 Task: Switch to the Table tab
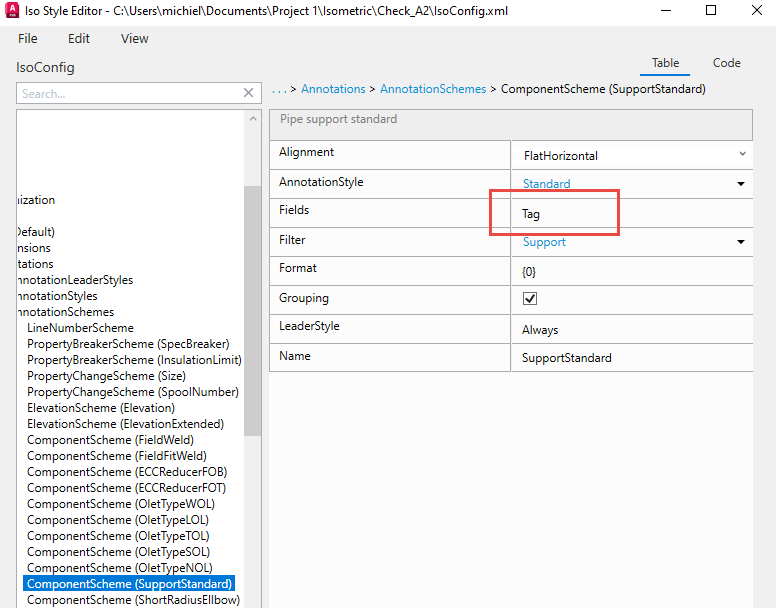pyautogui.click(x=665, y=63)
